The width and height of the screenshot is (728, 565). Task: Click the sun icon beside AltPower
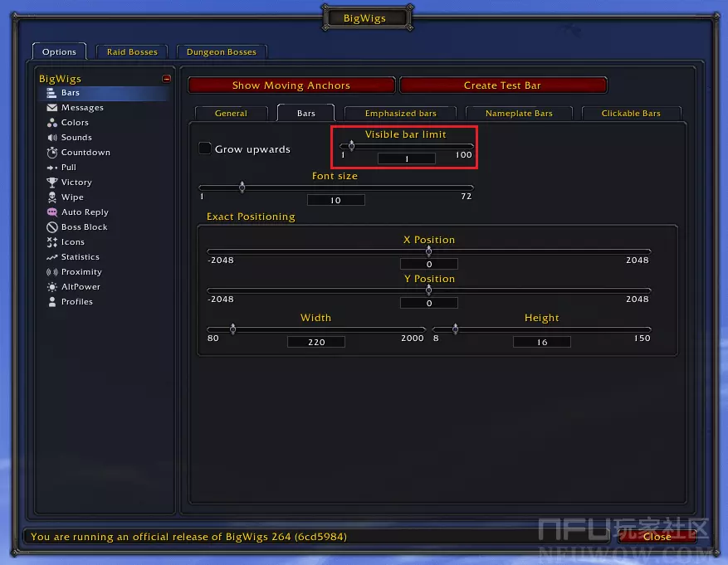pos(52,287)
